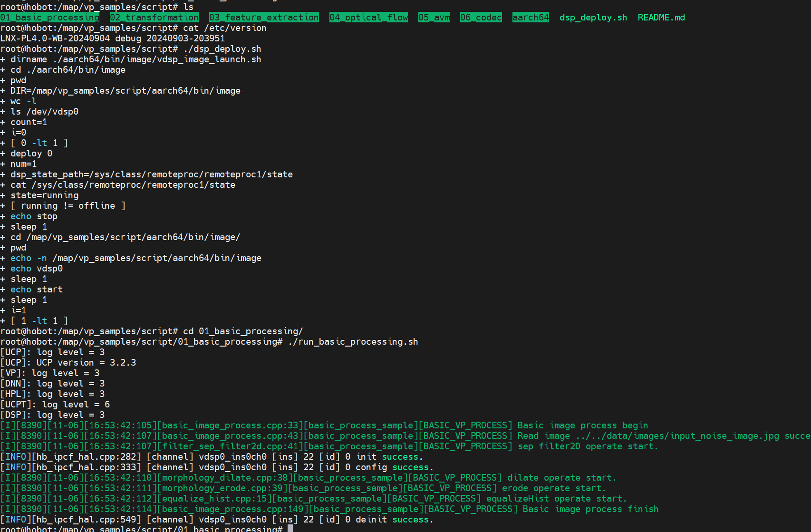Click the DIR=/map/vp_samples path line
The height and width of the screenshot is (532, 811).
(126, 91)
